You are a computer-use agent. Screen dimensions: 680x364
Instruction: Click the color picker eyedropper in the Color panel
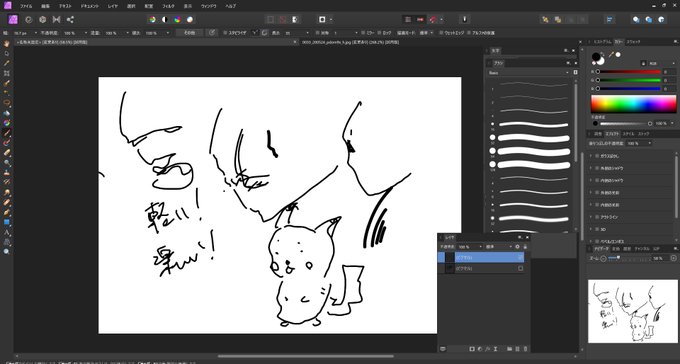(611, 54)
